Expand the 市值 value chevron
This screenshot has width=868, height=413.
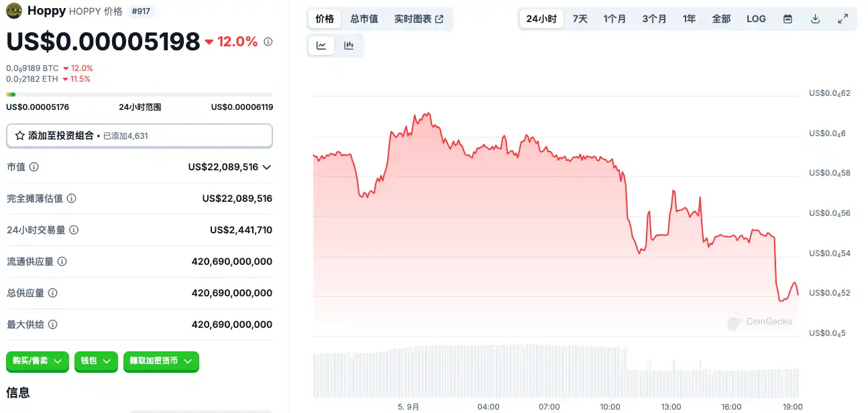coord(267,167)
